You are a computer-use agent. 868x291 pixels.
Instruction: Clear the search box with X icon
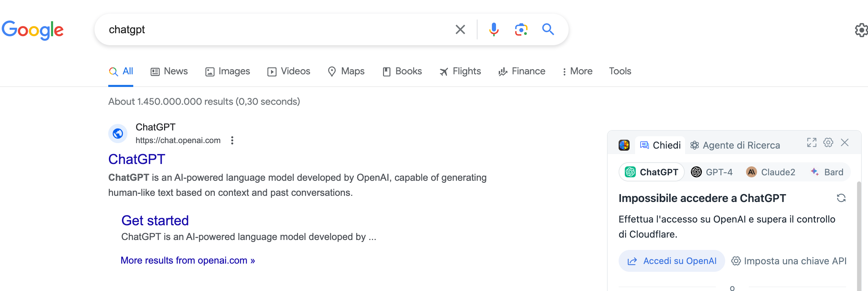click(460, 29)
